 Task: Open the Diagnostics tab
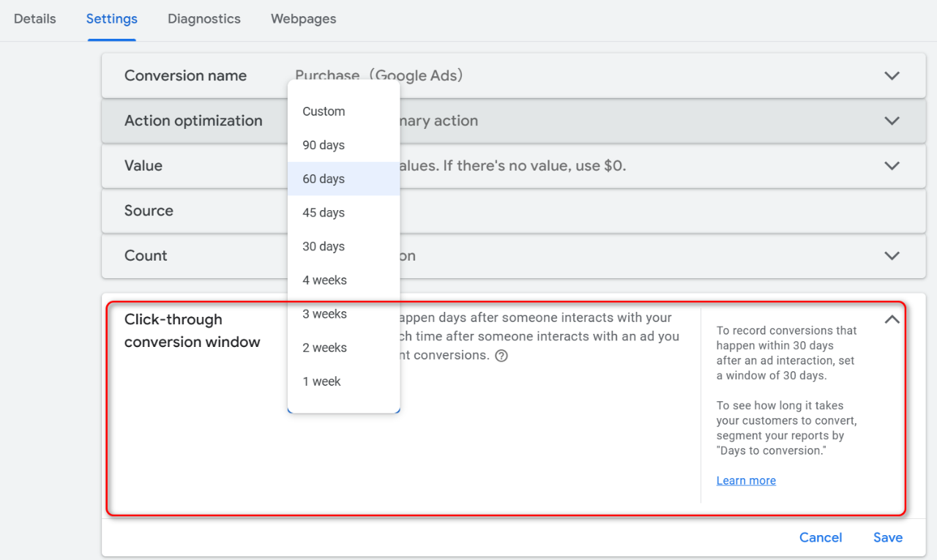(204, 19)
